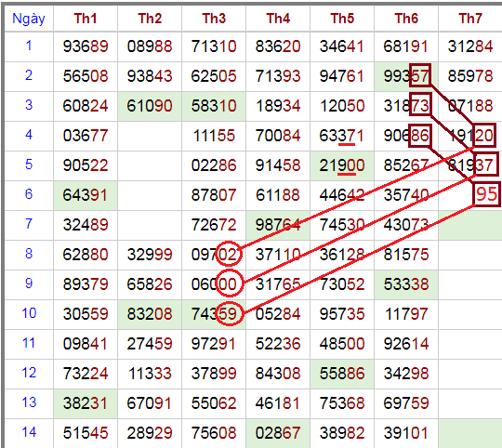Viewport: 502px width, 448px height.
Task: Select the Th7 column header
Action: [470, 19]
